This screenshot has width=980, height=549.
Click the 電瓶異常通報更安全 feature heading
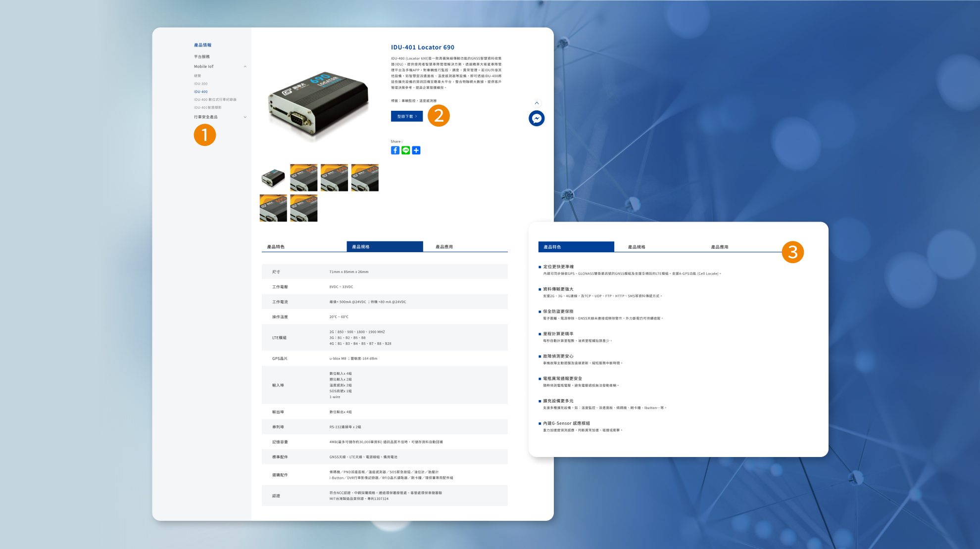563,378
